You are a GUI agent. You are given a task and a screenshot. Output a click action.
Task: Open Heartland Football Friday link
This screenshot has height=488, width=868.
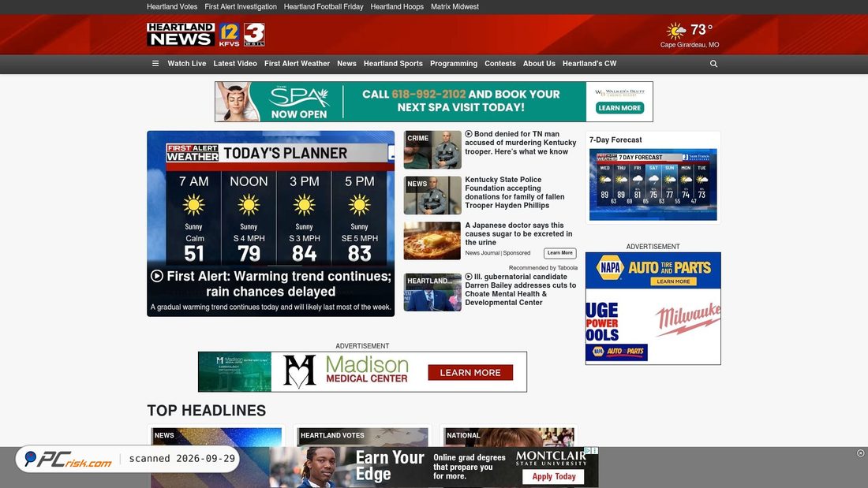pos(324,6)
